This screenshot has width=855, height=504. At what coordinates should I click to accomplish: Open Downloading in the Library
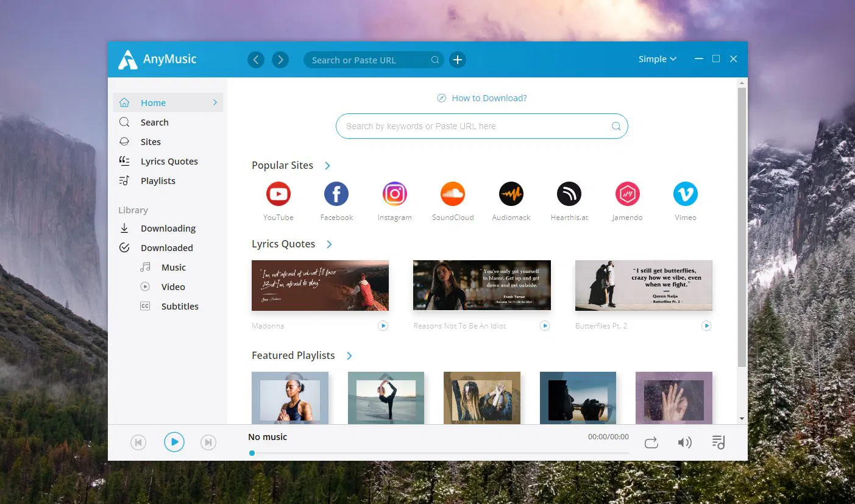(168, 229)
